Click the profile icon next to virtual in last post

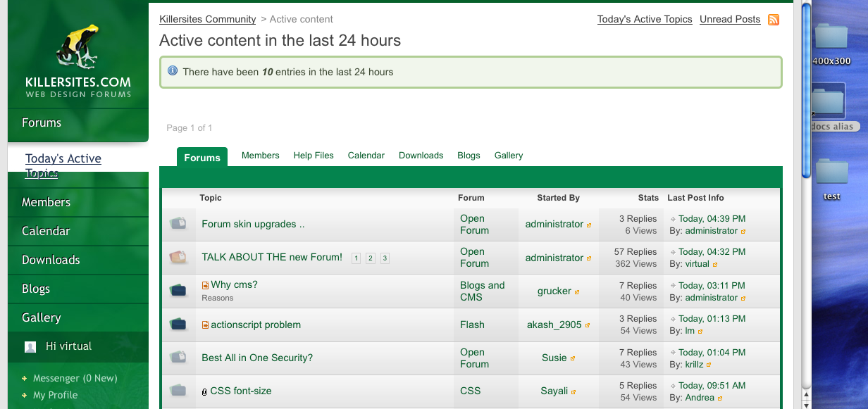pos(715,265)
